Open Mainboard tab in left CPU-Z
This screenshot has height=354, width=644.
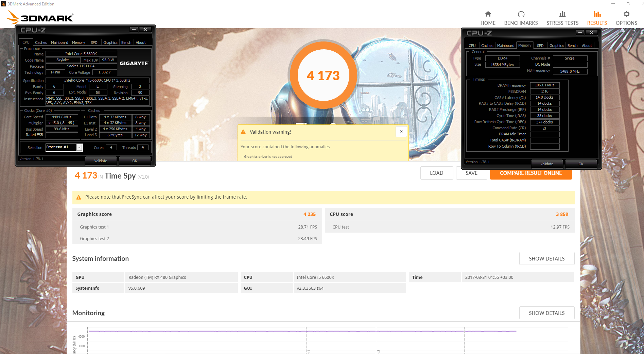[59, 43]
